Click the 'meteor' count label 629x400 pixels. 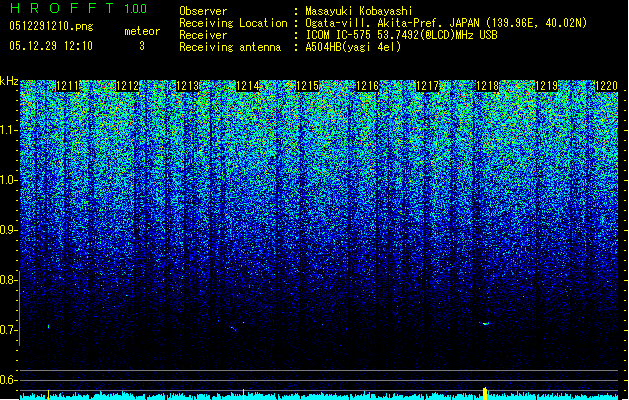click(142, 31)
